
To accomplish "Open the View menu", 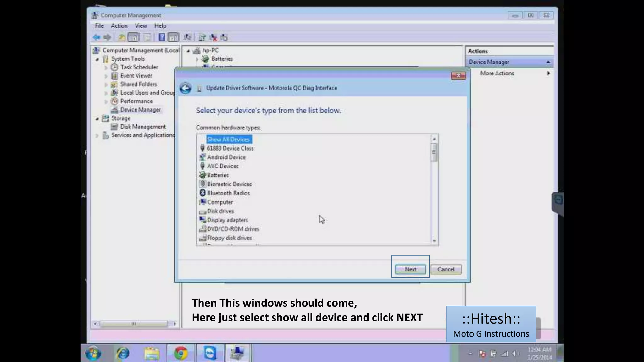I will click(141, 26).
